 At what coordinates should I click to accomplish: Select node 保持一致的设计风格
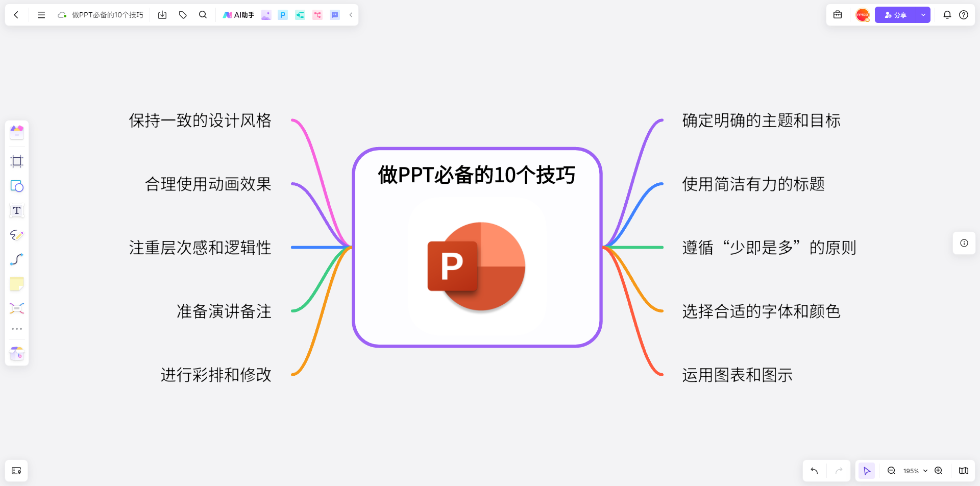point(200,120)
